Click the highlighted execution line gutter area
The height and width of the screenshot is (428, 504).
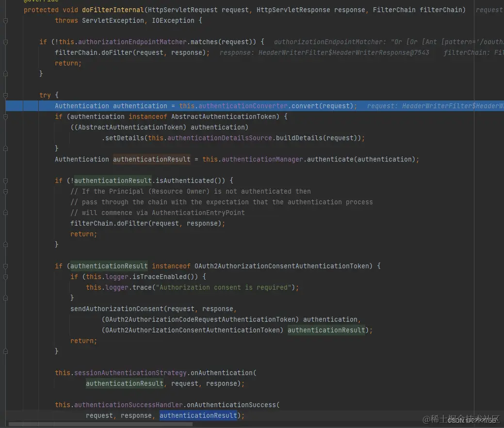(x=14, y=106)
